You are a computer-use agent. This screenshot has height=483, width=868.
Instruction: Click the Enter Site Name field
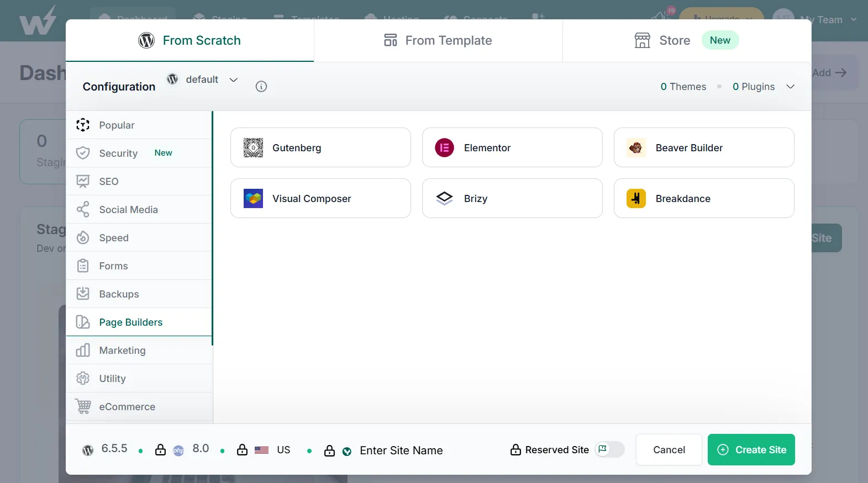point(401,450)
